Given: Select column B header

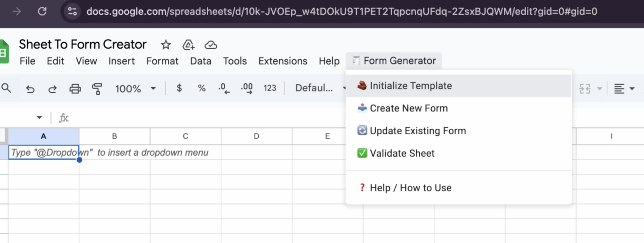Looking at the screenshot, I should pos(115,136).
